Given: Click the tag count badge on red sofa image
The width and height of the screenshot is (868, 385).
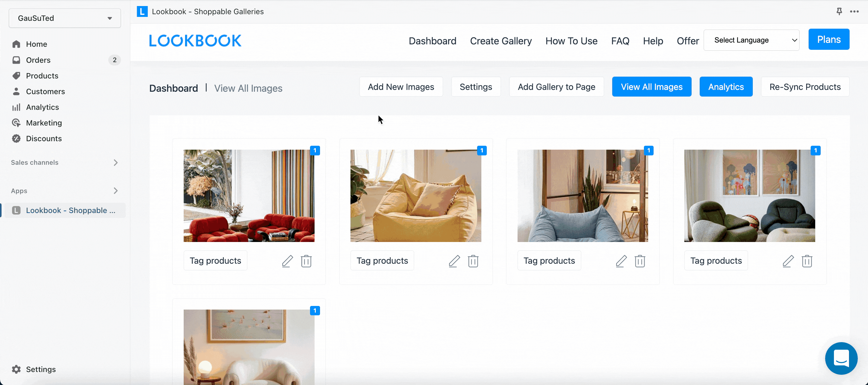Looking at the screenshot, I should (315, 150).
